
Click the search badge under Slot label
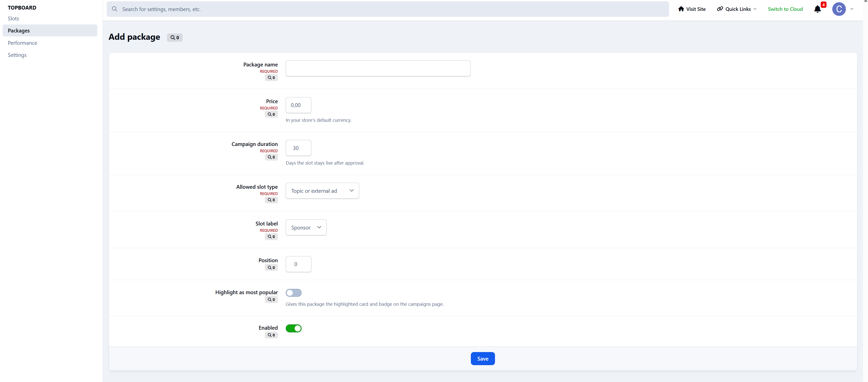click(271, 237)
